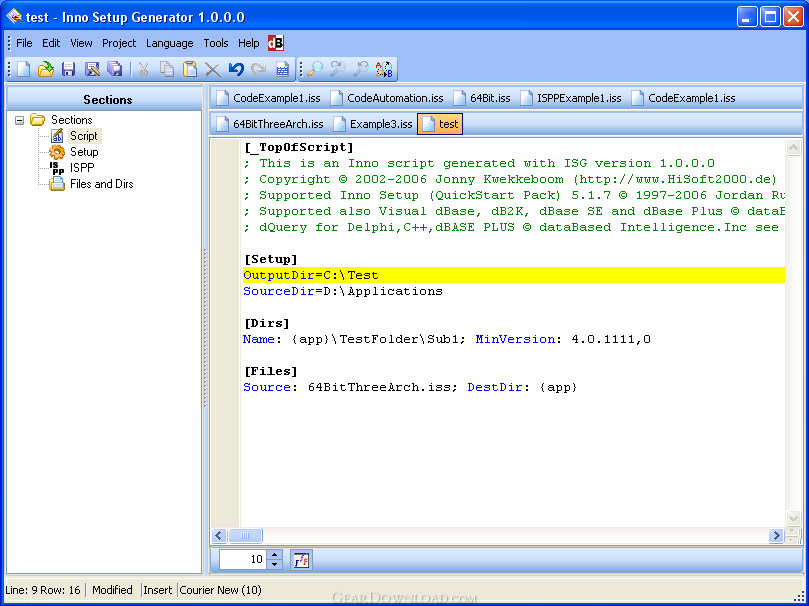
Task: Switch to the 64BitThreeArch.iss tab
Action: click(270, 124)
